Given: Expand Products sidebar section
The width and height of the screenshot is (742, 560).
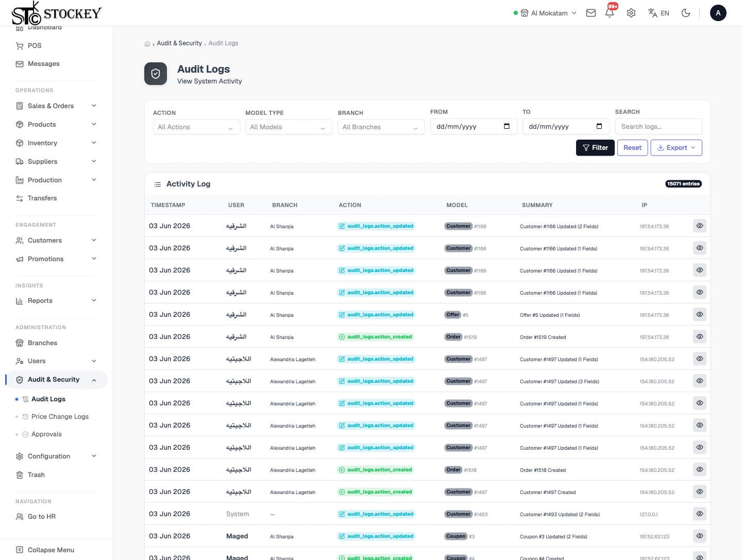Looking at the screenshot, I should coord(56,124).
